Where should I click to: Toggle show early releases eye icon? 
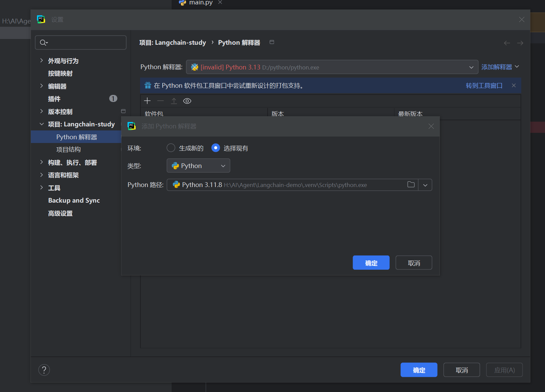187,101
